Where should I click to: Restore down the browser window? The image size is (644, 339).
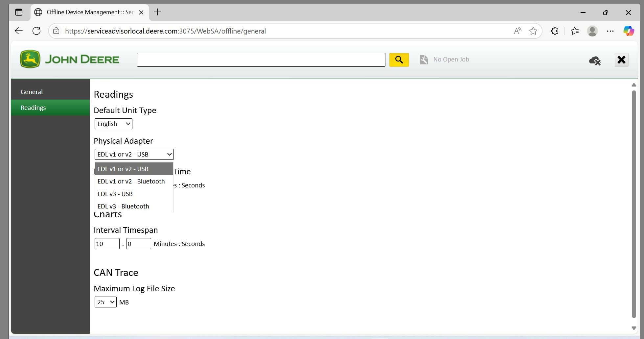(606, 12)
